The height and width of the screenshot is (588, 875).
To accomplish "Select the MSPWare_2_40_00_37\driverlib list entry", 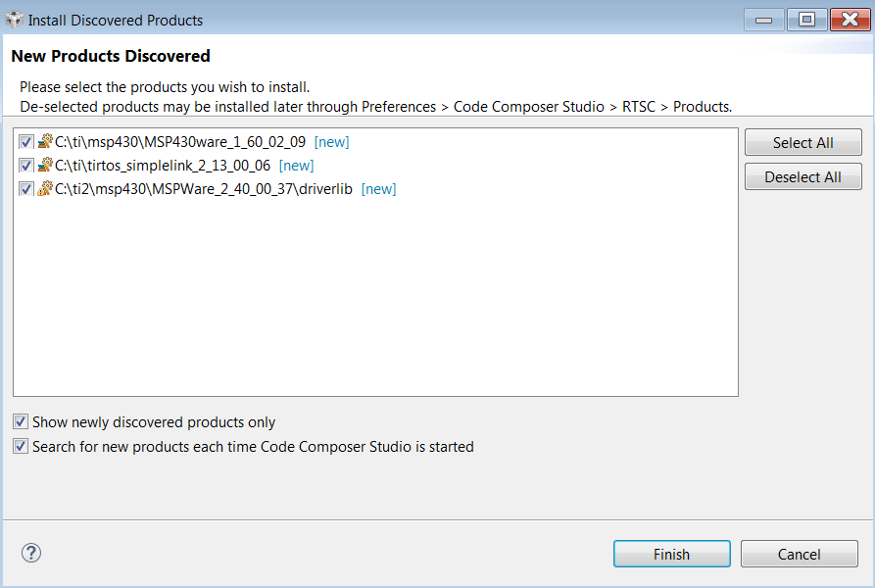I will 204,189.
